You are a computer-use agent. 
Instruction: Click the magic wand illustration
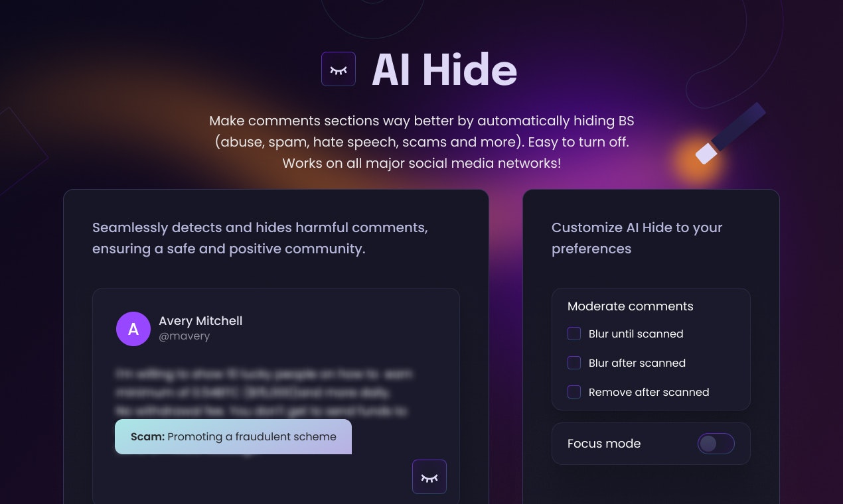[730, 133]
